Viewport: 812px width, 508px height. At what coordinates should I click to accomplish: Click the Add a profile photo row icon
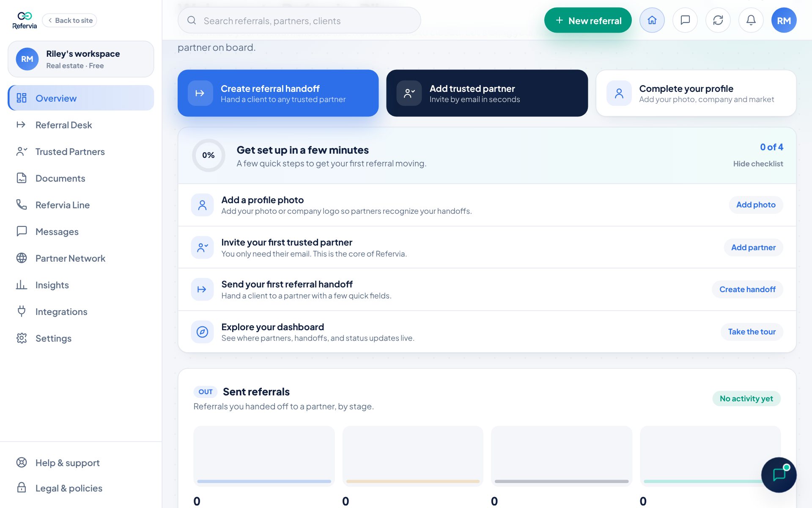tap(202, 205)
